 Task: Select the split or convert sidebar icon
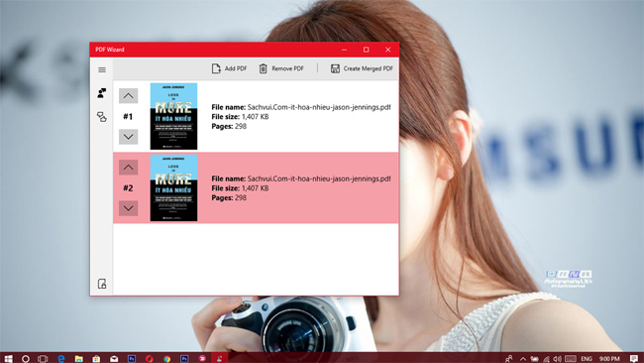point(102,117)
